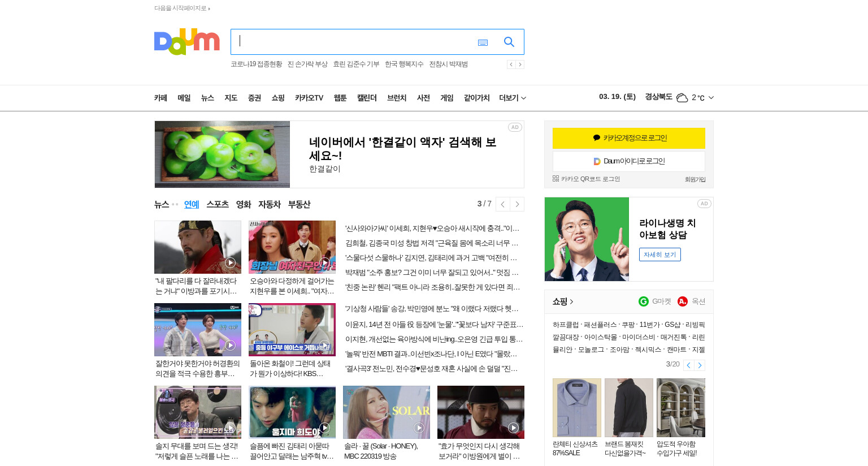Open headline '놀뭐' 반전 MBTI 결과

click(432, 354)
